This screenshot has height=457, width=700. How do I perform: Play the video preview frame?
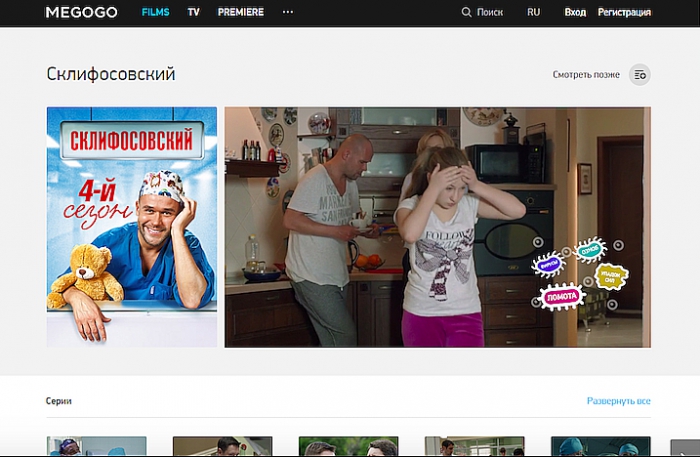coord(438,227)
